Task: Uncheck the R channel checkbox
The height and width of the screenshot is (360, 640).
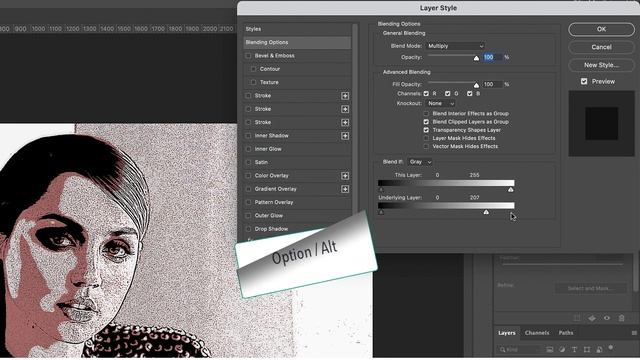Action: pos(426,93)
